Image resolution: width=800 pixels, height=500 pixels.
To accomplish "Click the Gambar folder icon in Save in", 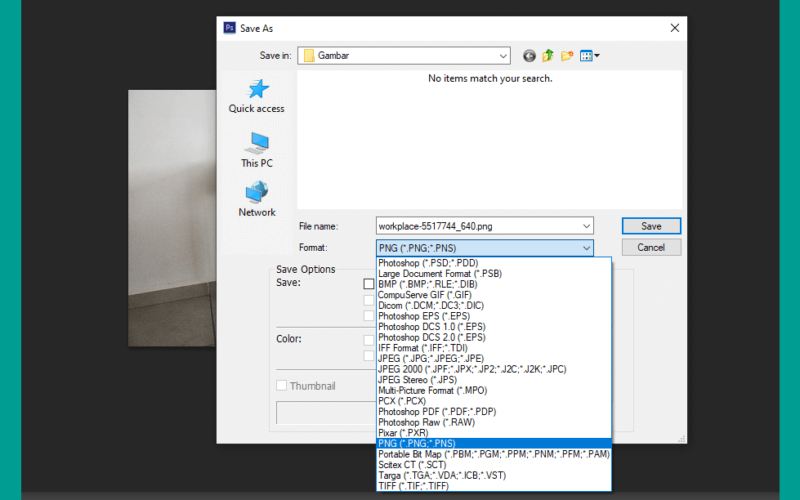I will pyautogui.click(x=309, y=56).
